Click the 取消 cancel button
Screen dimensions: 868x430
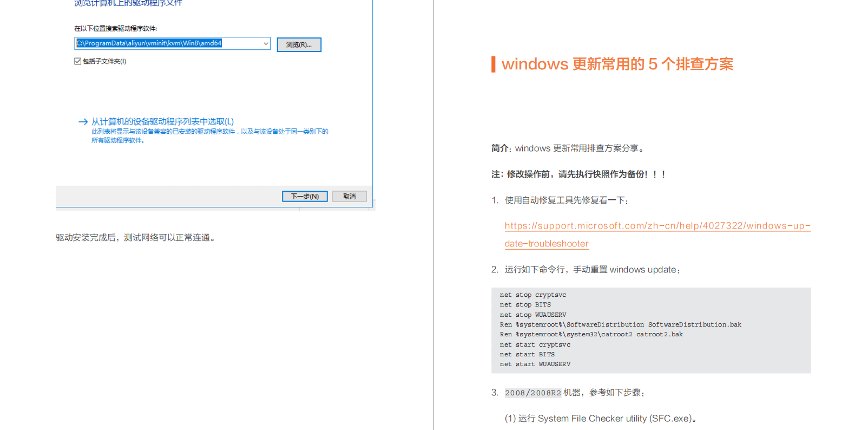coord(350,196)
